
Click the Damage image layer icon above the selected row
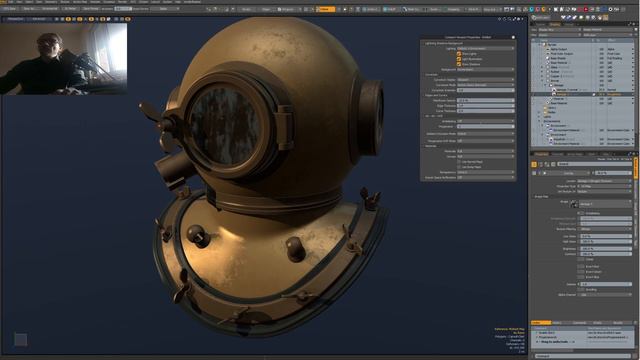(x=554, y=89)
